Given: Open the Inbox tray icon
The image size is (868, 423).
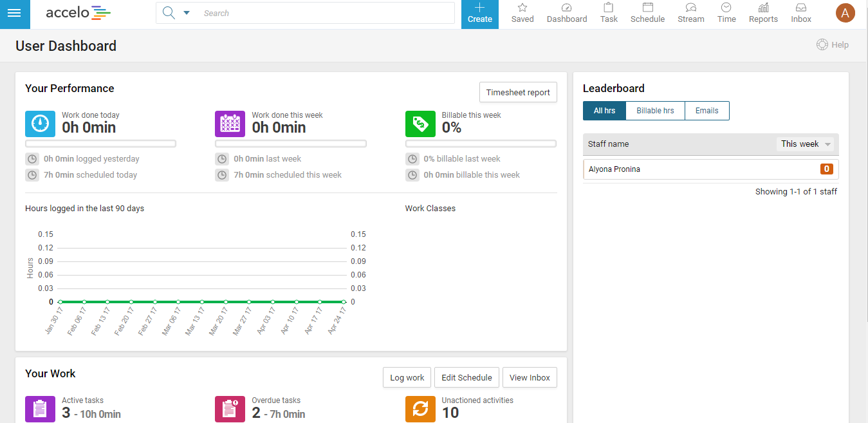Looking at the screenshot, I should (801, 8).
